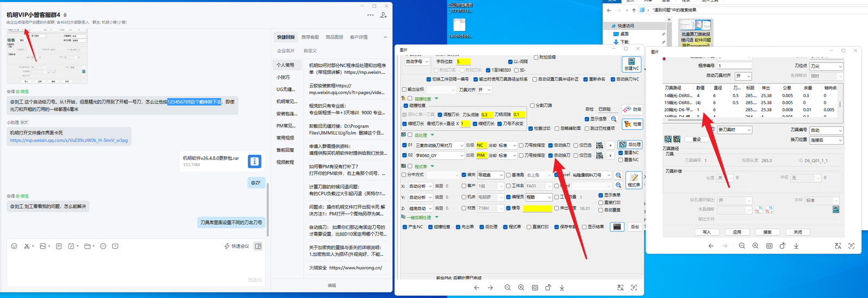The width and height of the screenshot is (868, 298).
Task: Select the 小技巧 category in quick replies
Action: (x=283, y=77)
